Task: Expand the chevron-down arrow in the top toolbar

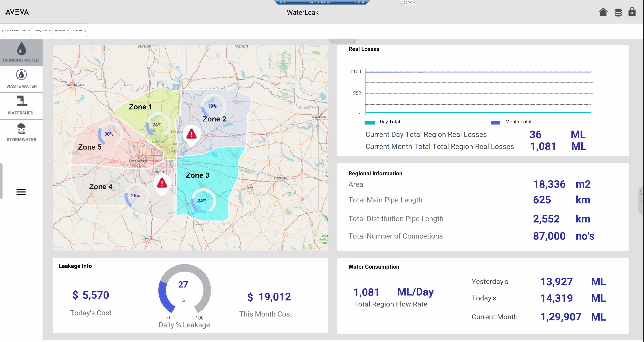Action: 410,2
